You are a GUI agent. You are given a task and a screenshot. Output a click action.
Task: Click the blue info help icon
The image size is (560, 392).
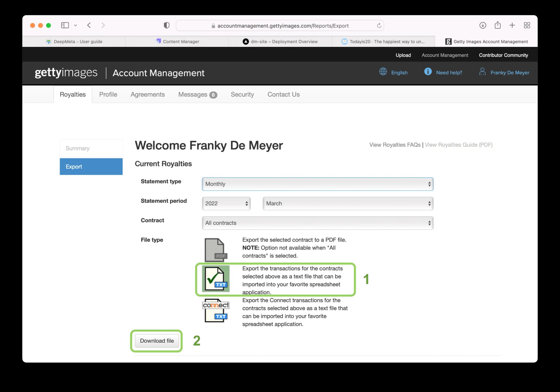pos(428,71)
